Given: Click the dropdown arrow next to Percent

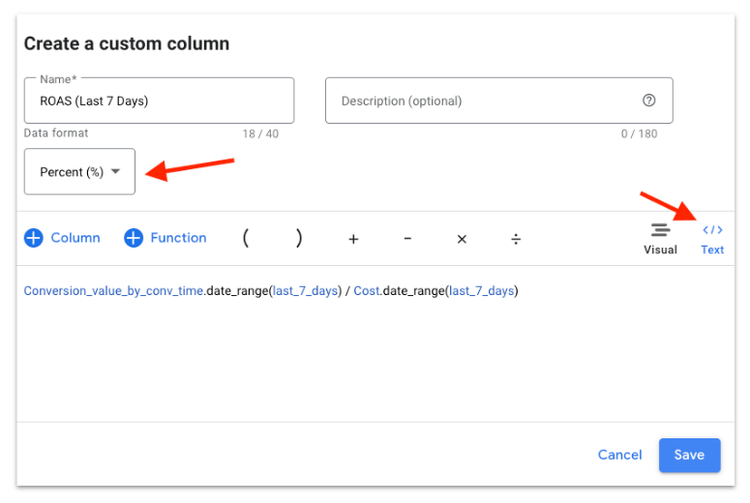Looking at the screenshot, I should [x=115, y=171].
